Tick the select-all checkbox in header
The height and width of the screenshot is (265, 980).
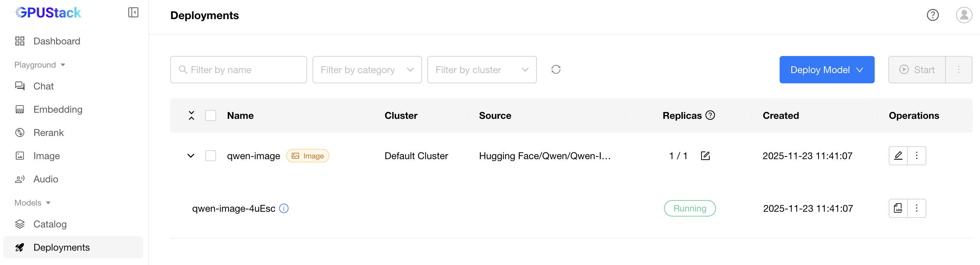210,115
